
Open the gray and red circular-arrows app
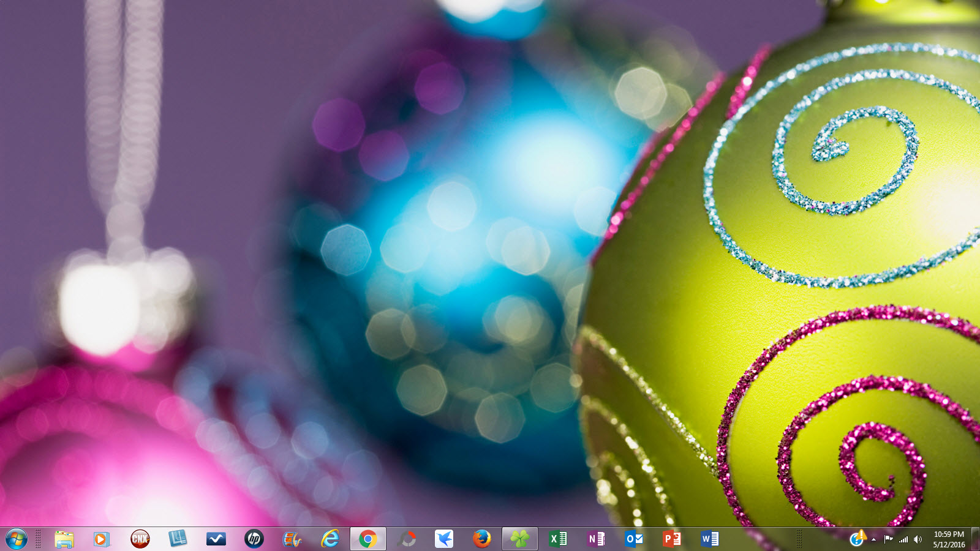click(x=406, y=539)
